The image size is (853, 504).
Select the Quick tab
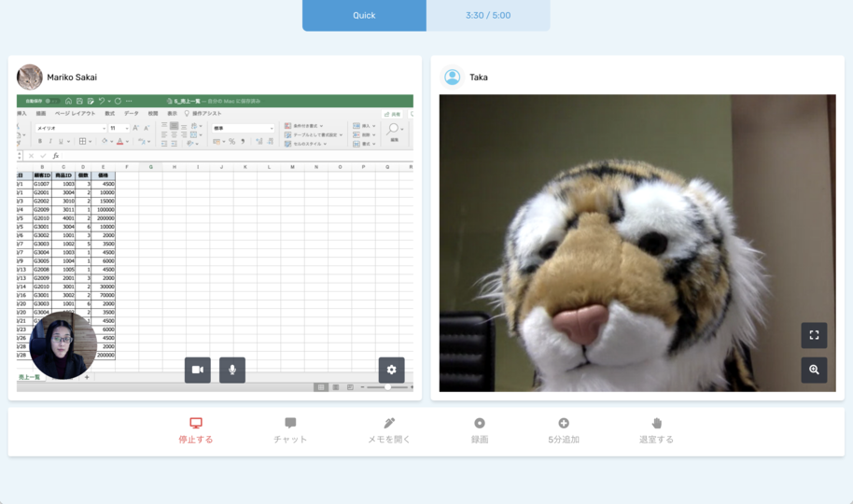pyautogui.click(x=365, y=15)
